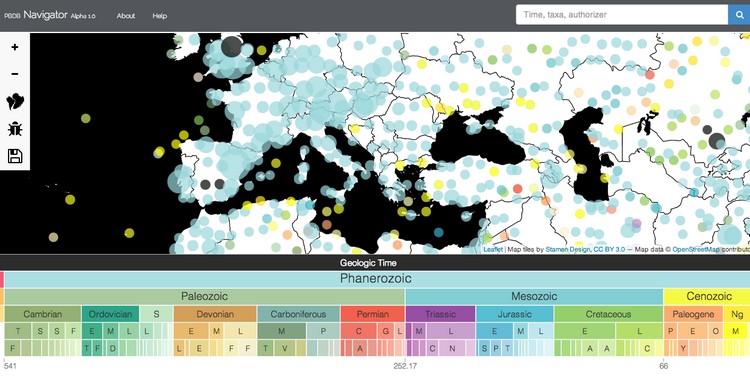
Task: Select the Triassic period
Action: point(441,314)
